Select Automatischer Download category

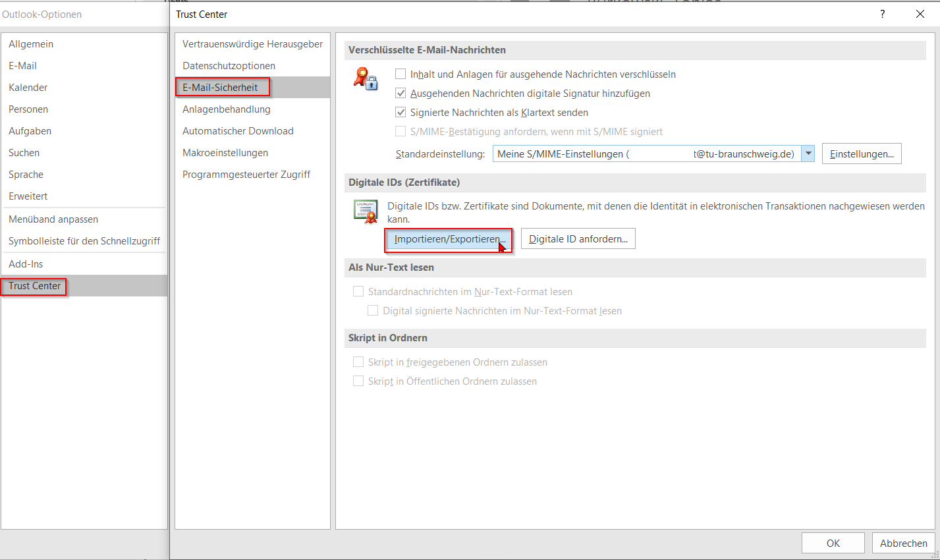pos(252,131)
